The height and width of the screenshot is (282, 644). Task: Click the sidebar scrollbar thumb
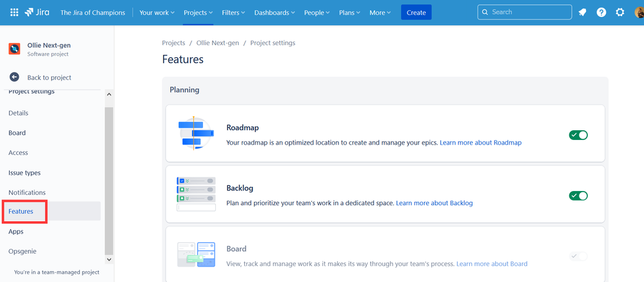[x=109, y=181]
